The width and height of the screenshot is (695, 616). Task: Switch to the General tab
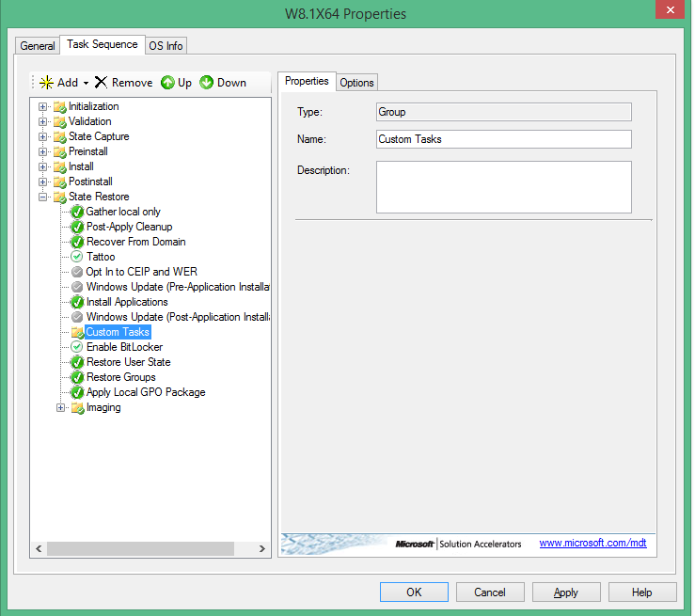[38, 45]
